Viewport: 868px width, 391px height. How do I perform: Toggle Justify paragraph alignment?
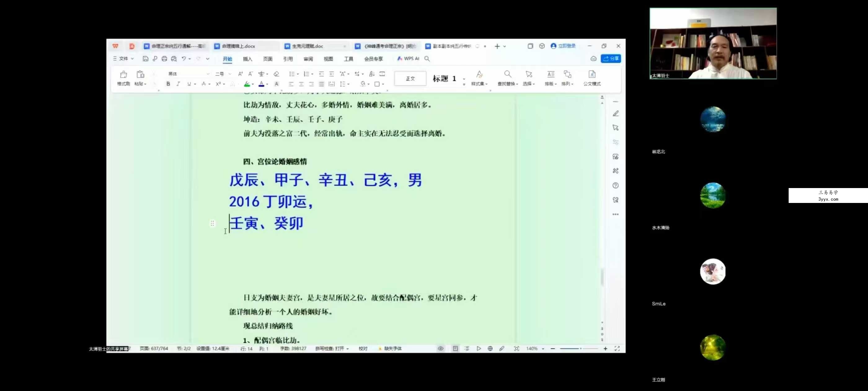click(x=321, y=84)
